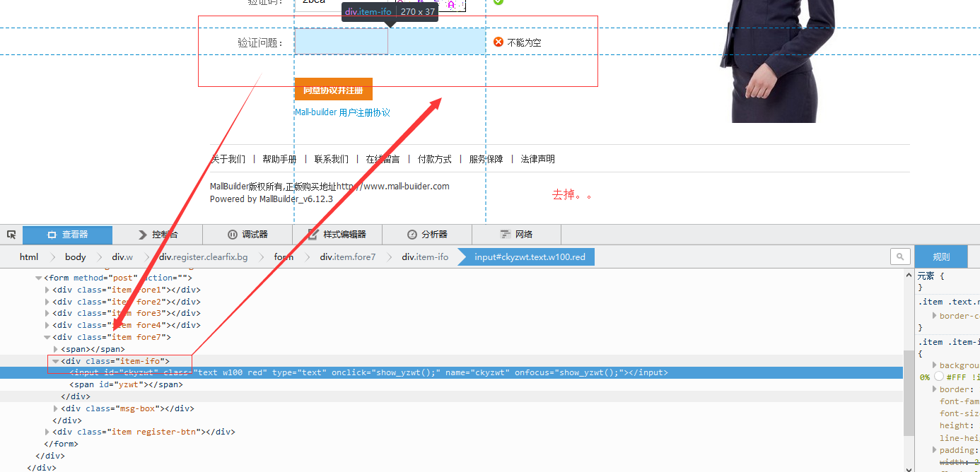Click the #FFF color swatch
The image size is (980, 472).
(x=938, y=377)
